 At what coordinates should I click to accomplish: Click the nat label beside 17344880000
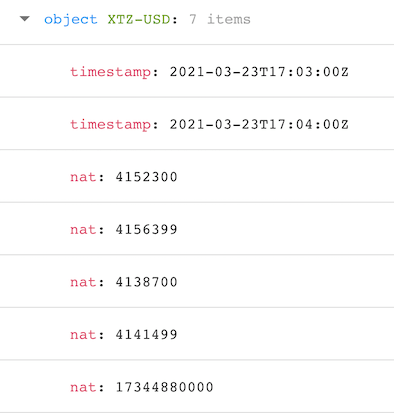83,387
